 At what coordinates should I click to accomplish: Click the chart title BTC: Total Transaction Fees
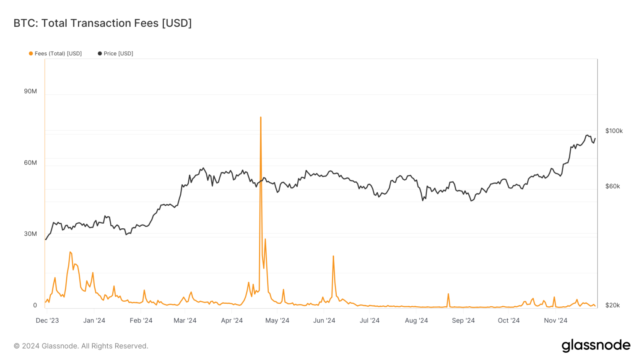(102, 23)
